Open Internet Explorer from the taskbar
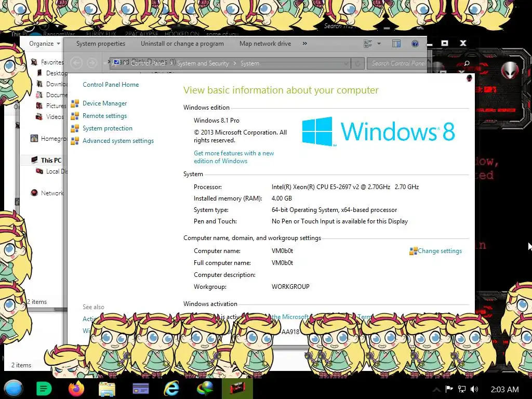This screenshot has height=399, width=532. (171, 389)
